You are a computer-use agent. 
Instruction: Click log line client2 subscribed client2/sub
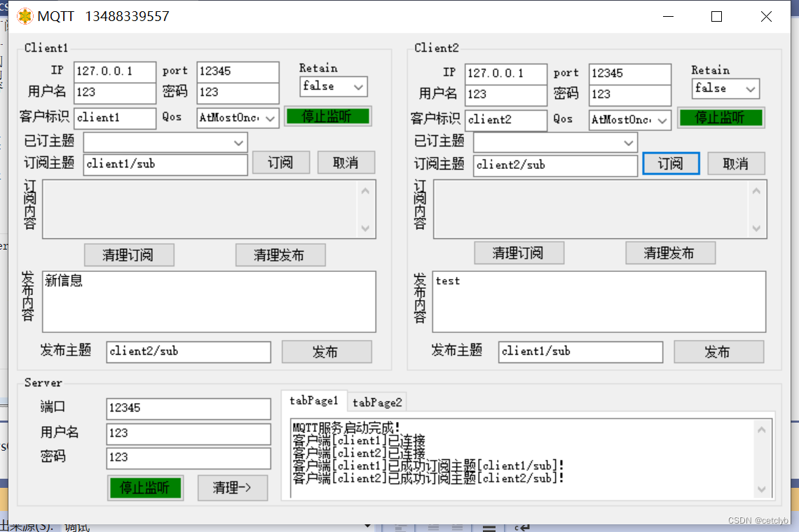coord(428,478)
